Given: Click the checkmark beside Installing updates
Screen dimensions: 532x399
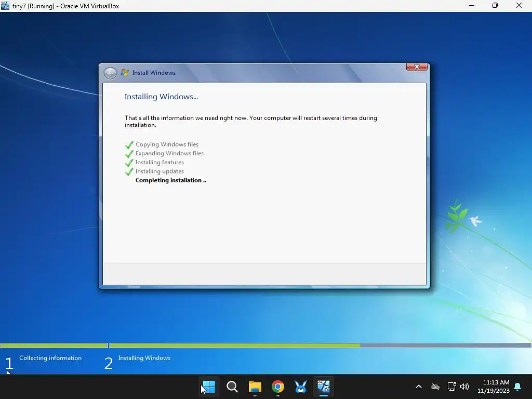Looking at the screenshot, I should click(129, 172).
